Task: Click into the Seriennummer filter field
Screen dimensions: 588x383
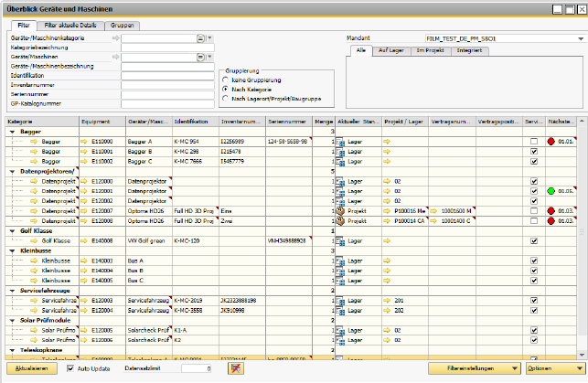Action: 167,94
